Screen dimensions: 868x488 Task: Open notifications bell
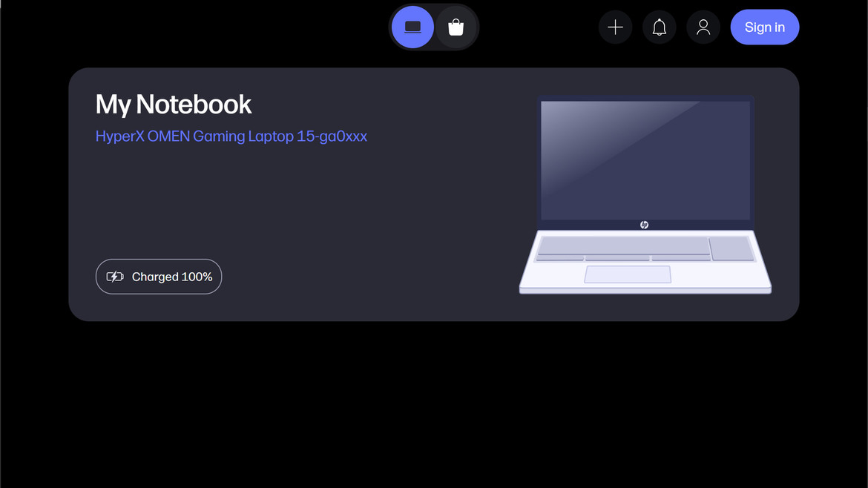(x=659, y=27)
